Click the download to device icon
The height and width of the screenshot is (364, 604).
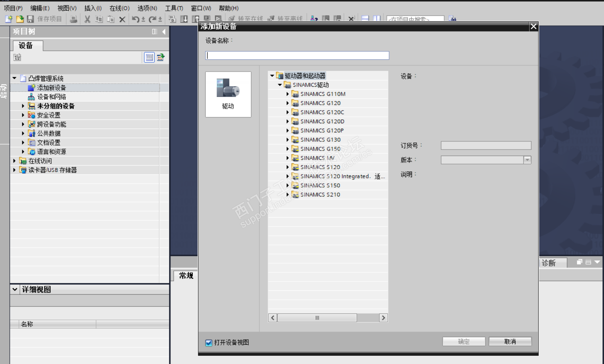coord(184,19)
